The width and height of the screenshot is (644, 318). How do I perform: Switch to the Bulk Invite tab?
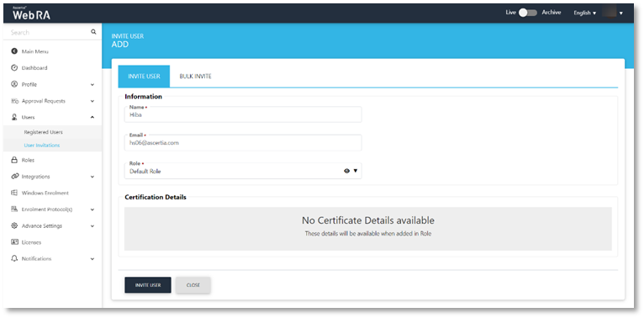(196, 77)
